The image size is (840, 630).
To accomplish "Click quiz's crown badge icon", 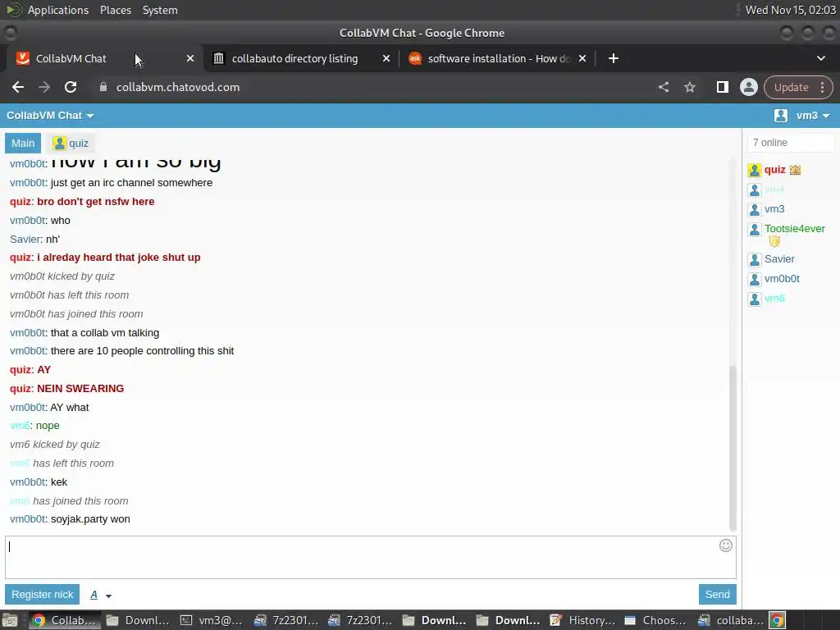I will tap(795, 170).
